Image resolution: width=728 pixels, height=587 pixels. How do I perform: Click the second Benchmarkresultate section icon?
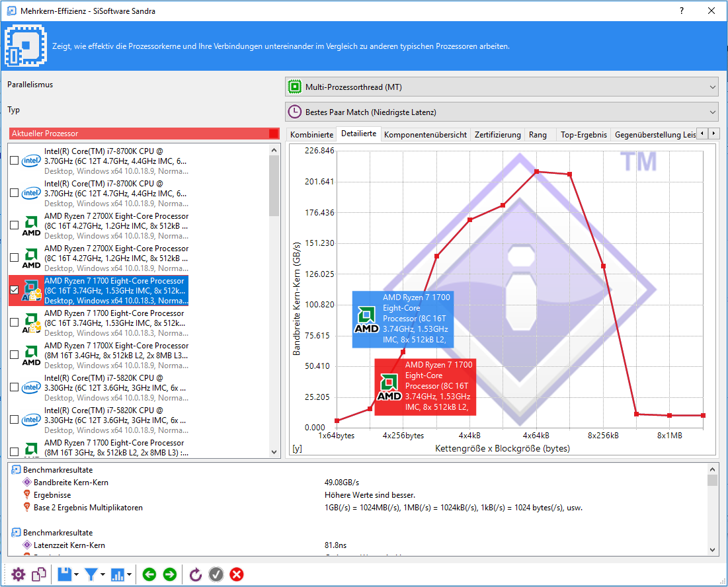pyautogui.click(x=17, y=532)
